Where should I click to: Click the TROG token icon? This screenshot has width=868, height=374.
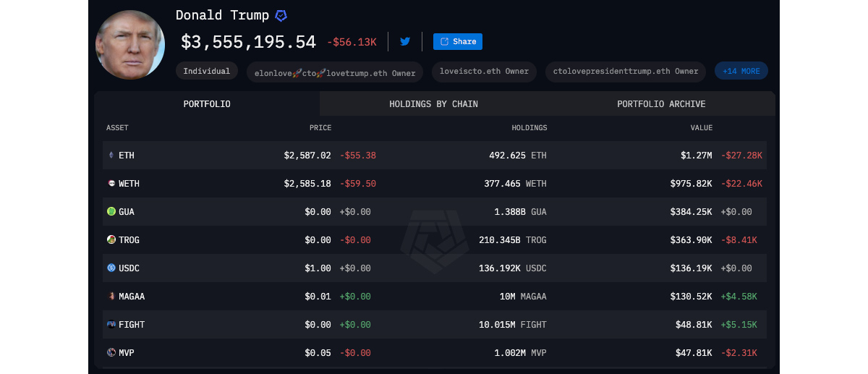click(111, 240)
